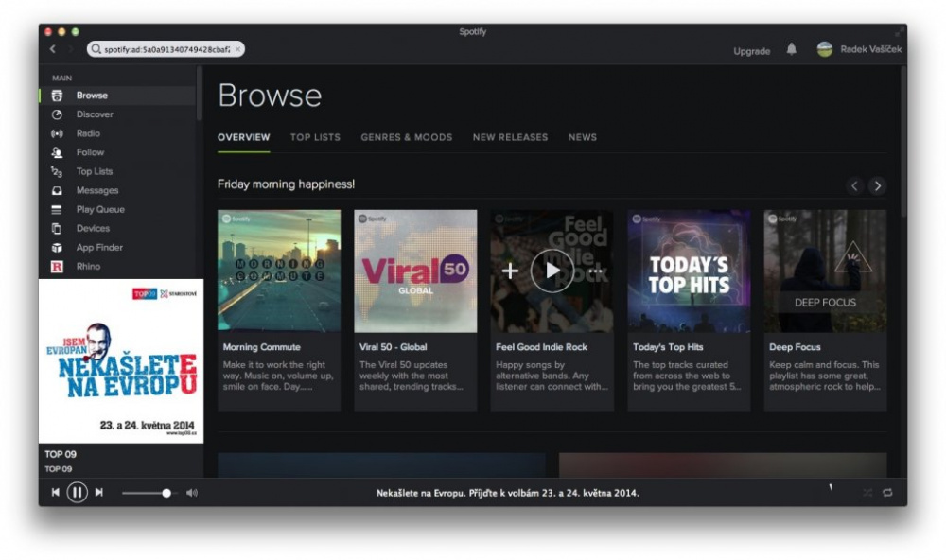
Task: Click the 'Nekašlete na Evropu' now-playing text
Action: pos(507,493)
